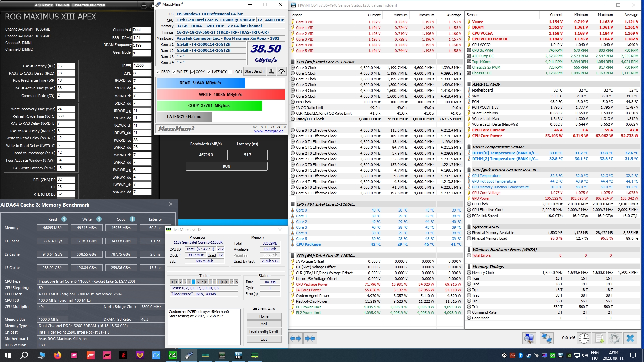Open www.maxxpi2.de link
644x362 pixels.
pyautogui.click(x=269, y=131)
